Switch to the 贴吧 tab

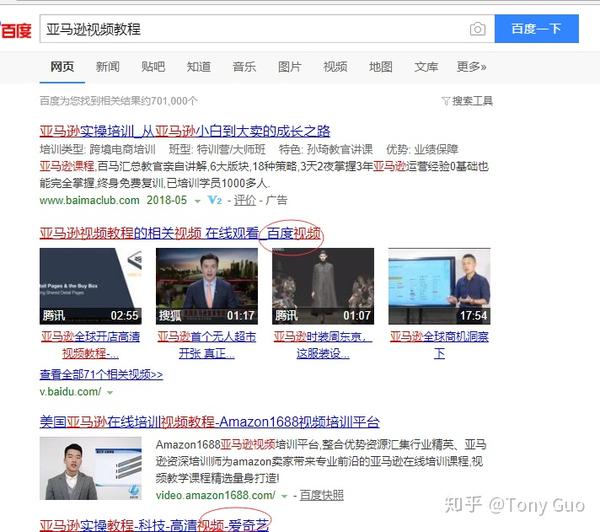153,67
